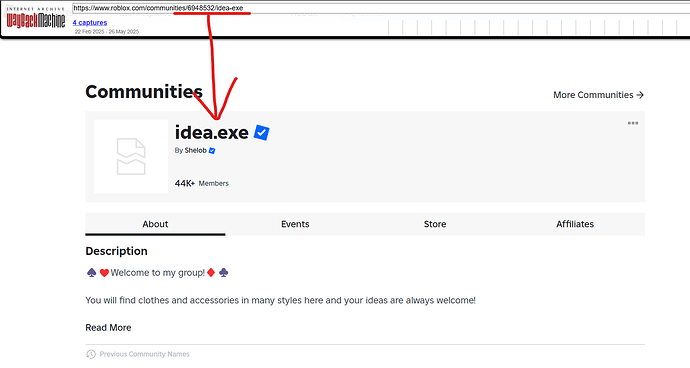Click the 44K+ Members count
Image resolution: width=690 pixels, height=368 pixels.
202,183
